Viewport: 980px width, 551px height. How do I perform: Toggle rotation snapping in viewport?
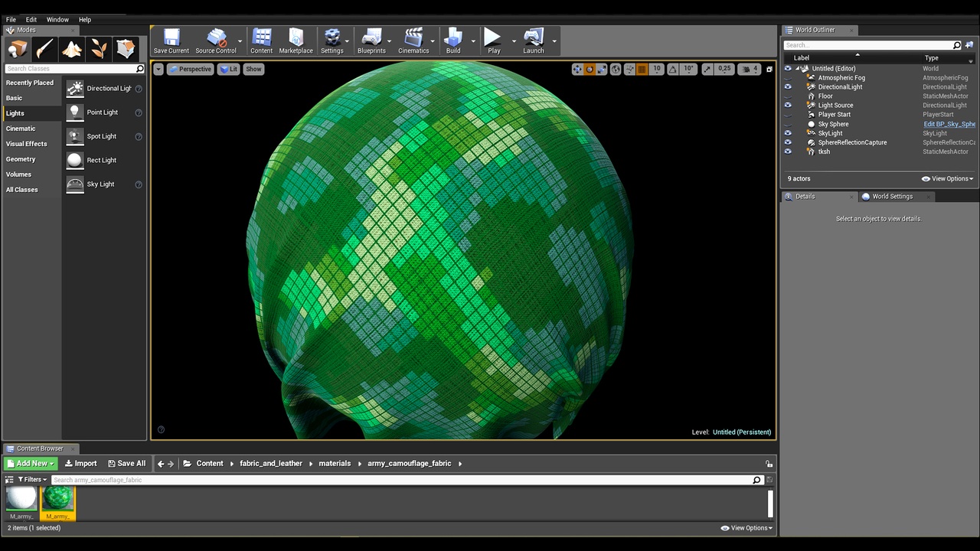pos(672,70)
